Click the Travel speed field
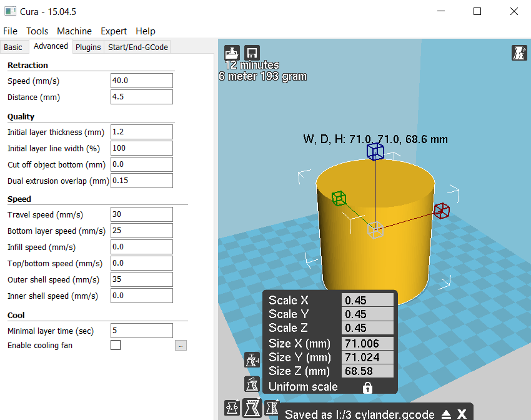The height and width of the screenshot is (420, 531). coord(142,214)
